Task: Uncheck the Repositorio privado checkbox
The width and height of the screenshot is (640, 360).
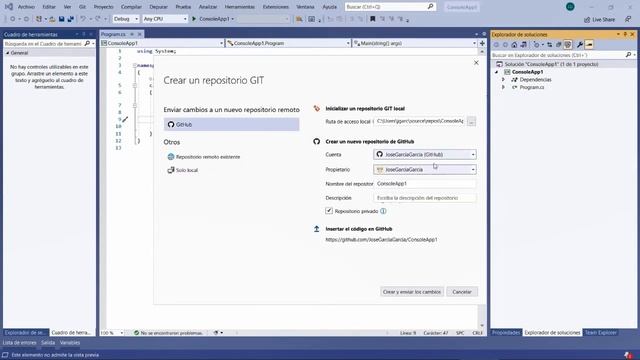Action: tap(329, 211)
